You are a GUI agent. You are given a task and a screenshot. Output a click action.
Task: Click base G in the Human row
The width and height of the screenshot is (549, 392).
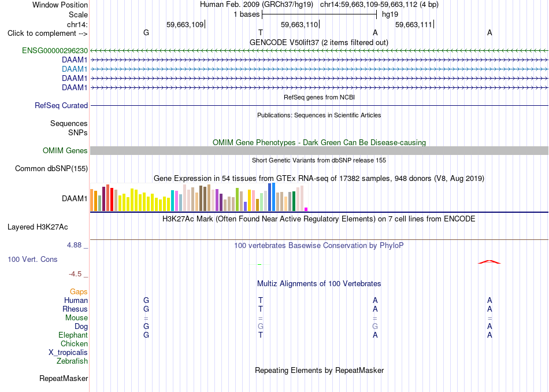(146, 300)
